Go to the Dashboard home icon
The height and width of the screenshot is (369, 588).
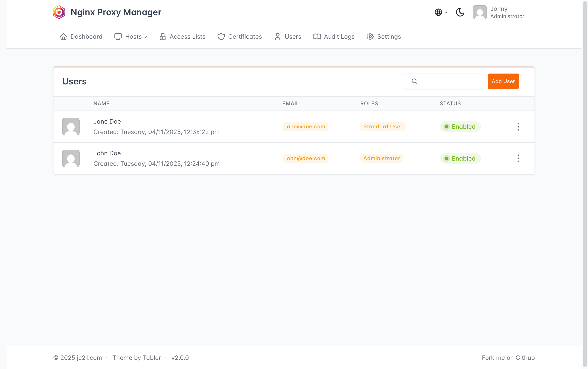[x=63, y=37]
